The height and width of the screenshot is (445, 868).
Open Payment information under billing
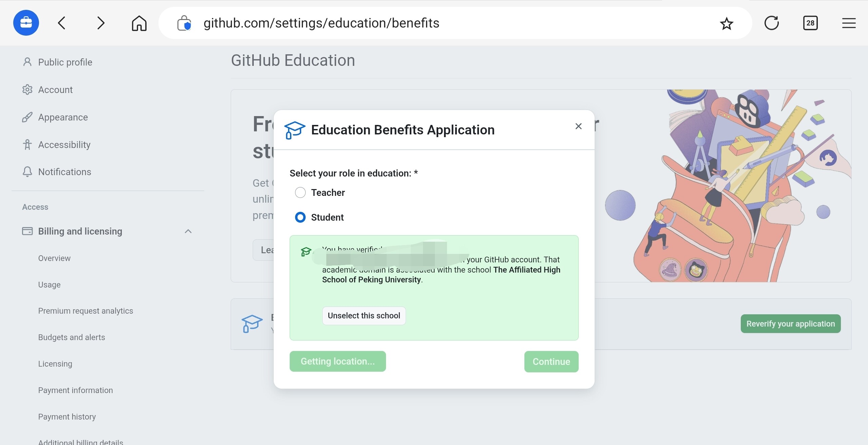pos(75,390)
